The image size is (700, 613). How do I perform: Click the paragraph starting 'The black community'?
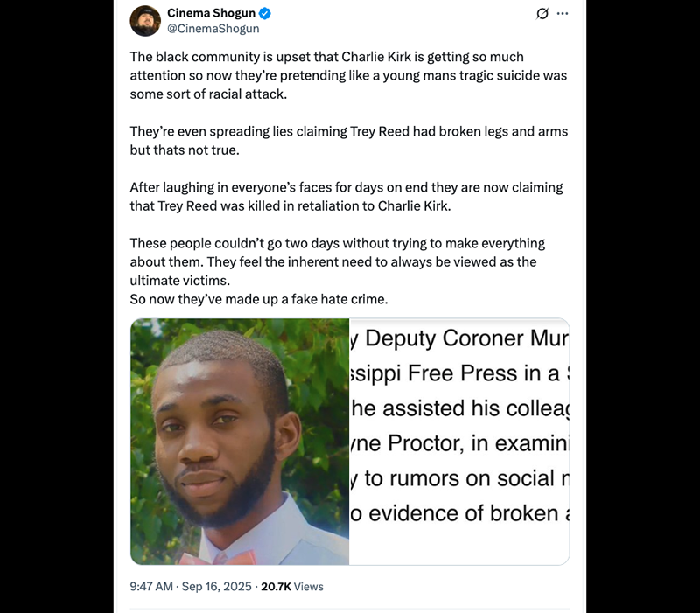[348, 75]
